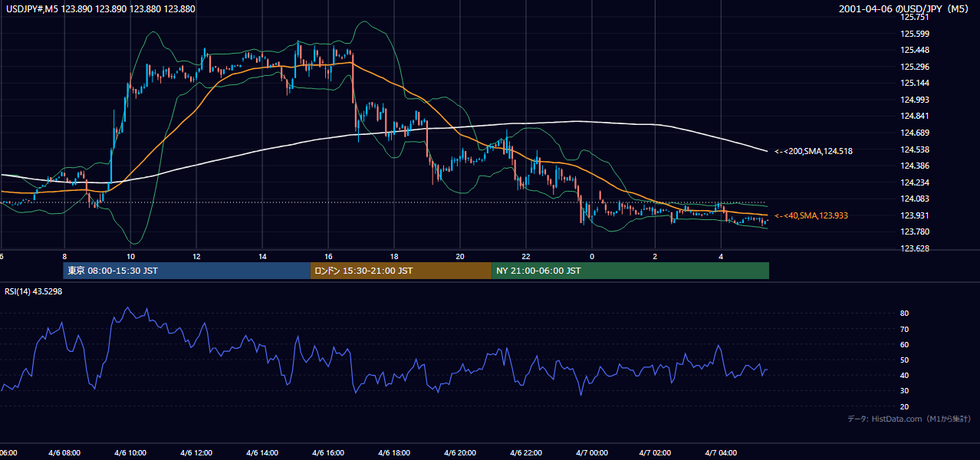This screenshot has height=460, width=980.
Task: Click hour tick 18 under price chart
Action: [x=394, y=256]
